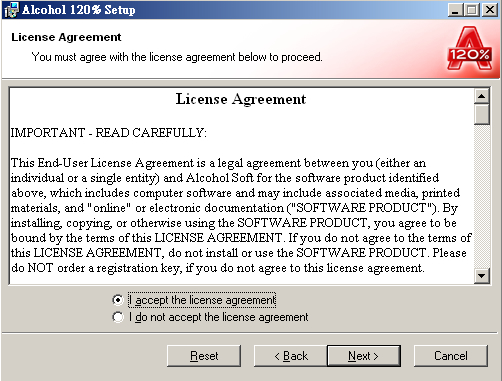The image size is (502, 381).
Task: Click the Reset button
Action: [x=204, y=356]
